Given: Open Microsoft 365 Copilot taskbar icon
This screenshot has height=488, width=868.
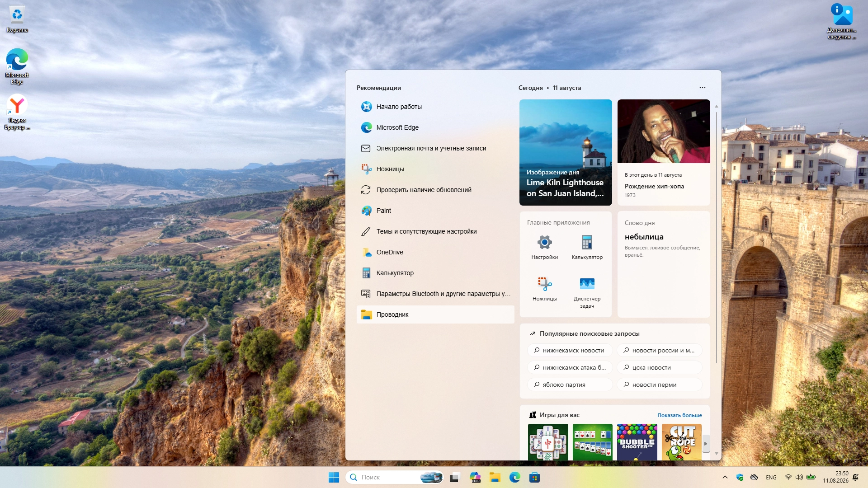Looking at the screenshot, I should coord(475,477).
